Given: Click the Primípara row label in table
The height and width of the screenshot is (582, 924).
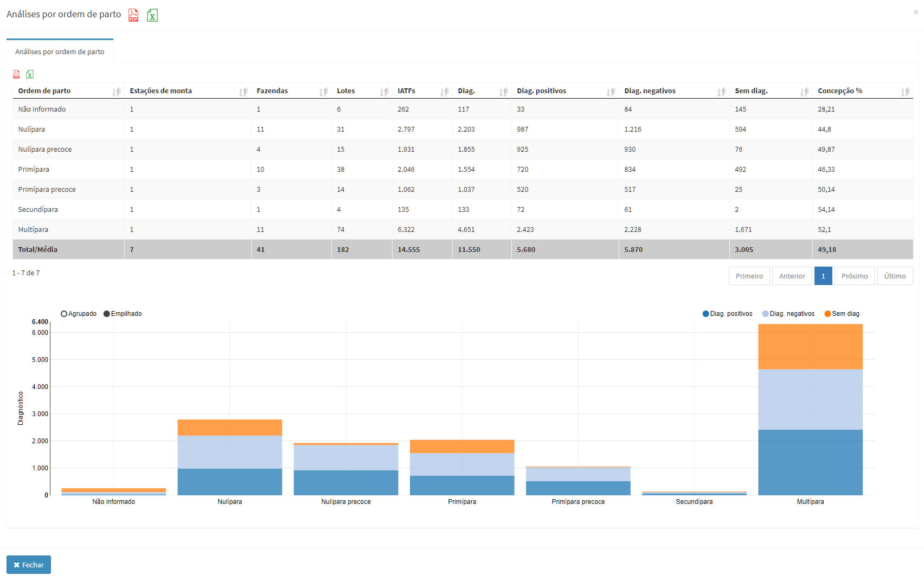Looking at the screenshot, I should pyautogui.click(x=34, y=169).
